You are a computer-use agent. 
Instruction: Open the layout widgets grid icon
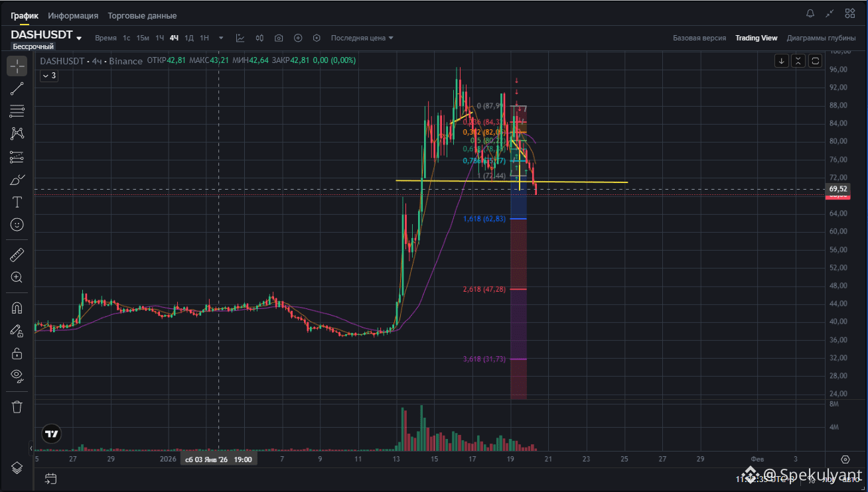pyautogui.click(x=850, y=13)
